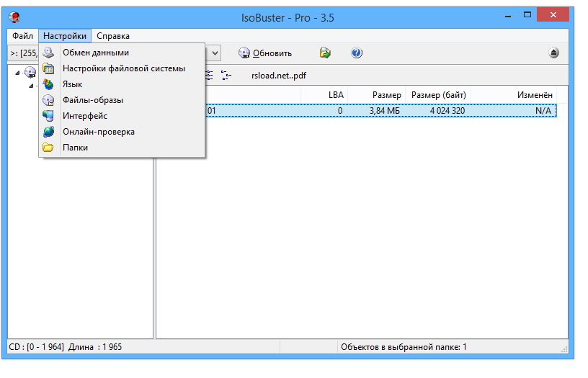Open Файлы-образы settings entry
The width and height of the screenshot is (588, 378).
click(x=122, y=100)
